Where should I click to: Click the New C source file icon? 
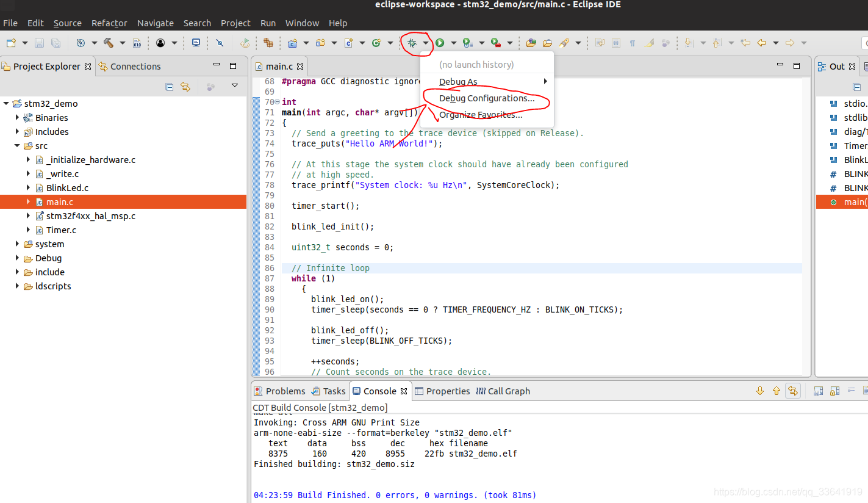pyautogui.click(x=348, y=43)
